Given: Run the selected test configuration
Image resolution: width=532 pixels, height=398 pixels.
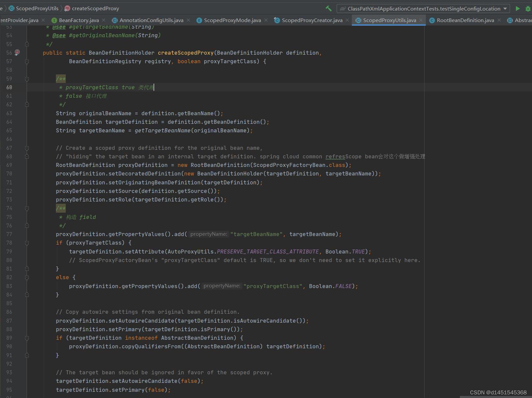Looking at the screenshot, I should 518,9.
